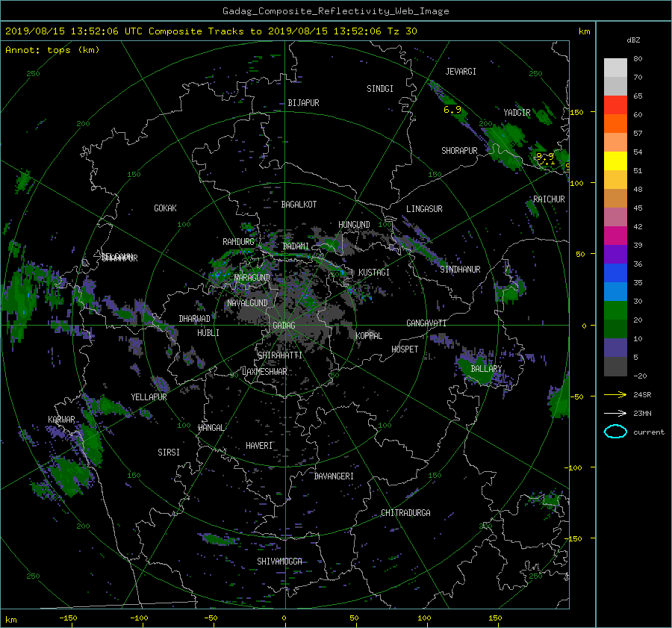Select the SINDGI city label
This screenshot has width=672, height=628.
380,89
